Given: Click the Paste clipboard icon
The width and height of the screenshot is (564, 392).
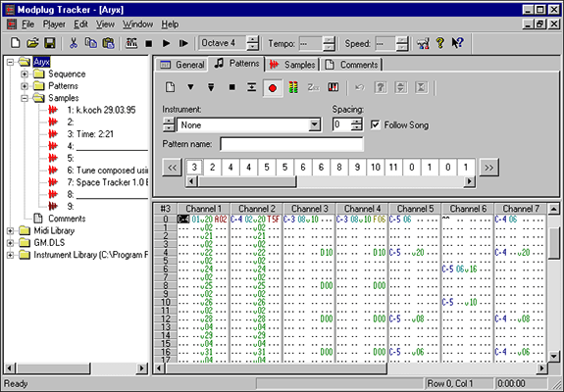Looking at the screenshot, I should (108, 43).
